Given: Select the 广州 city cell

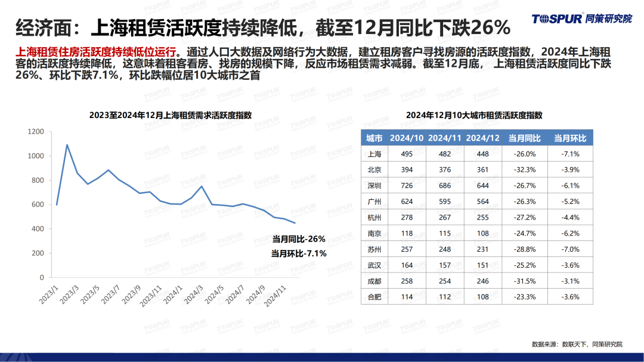Looking at the screenshot, I should [374, 202].
